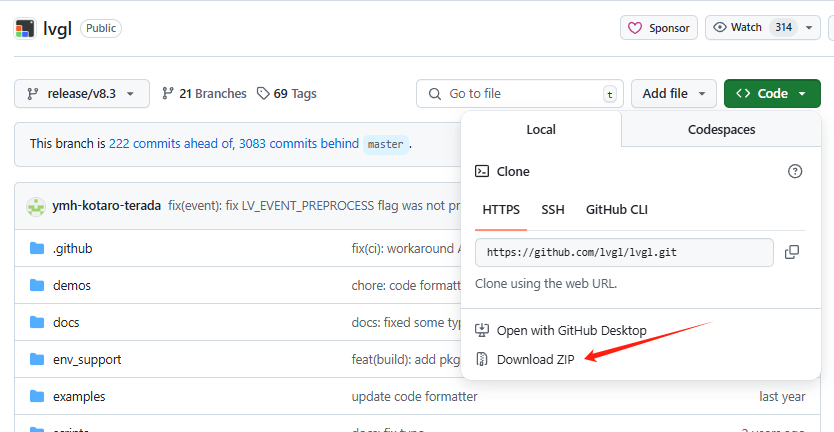The width and height of the screenshot is (834, 432).
Task: Open the 222 commits ahead of link
Action: 171,144
